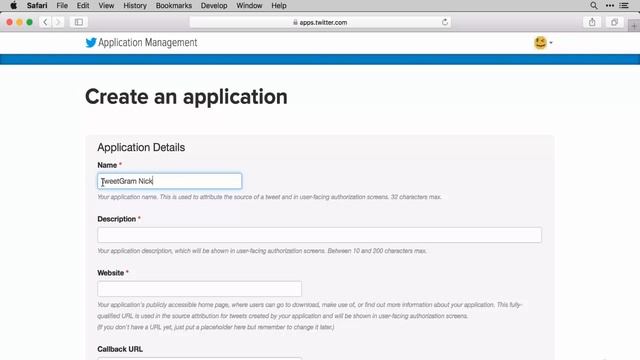The height and width of the screenshot is (360, 640).
Task: Open Spotlight search in menu bar
Action: point(594,6)
